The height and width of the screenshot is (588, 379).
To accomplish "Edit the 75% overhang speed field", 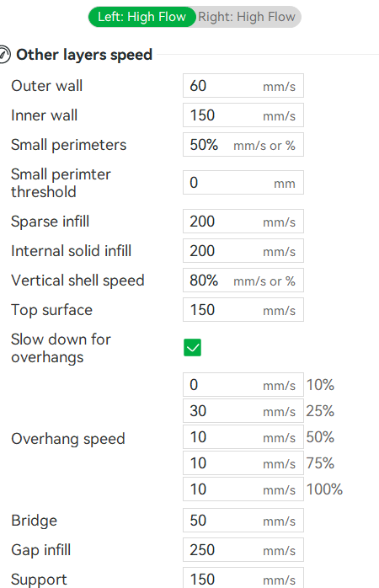I will tap(243, 463).
